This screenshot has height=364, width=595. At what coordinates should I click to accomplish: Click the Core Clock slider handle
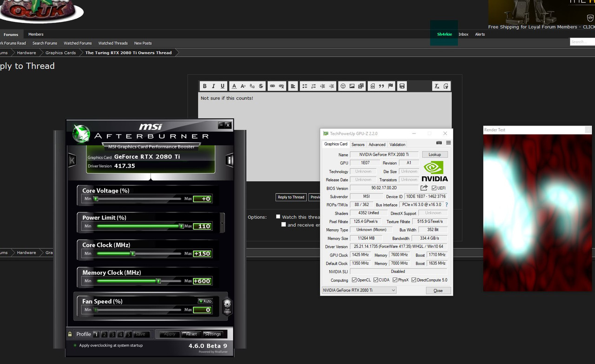tap(133, 253)
